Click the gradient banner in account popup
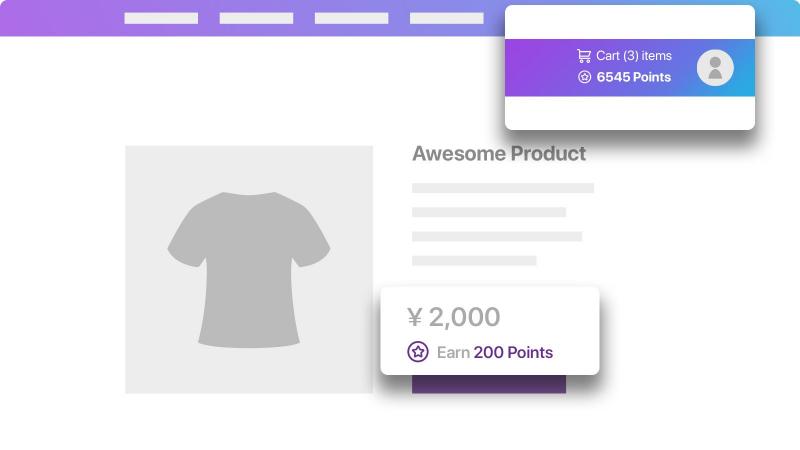Screen dimensions: 800x450 pyautogui.click(x=630, y=67)
